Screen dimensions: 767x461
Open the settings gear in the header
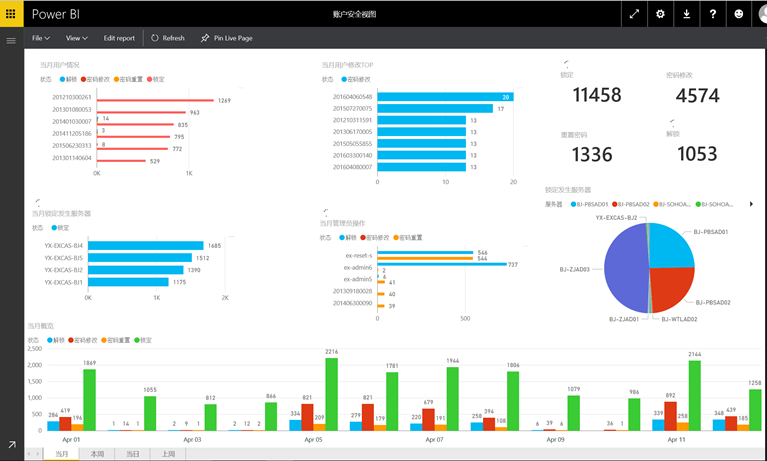pos(660,14)
